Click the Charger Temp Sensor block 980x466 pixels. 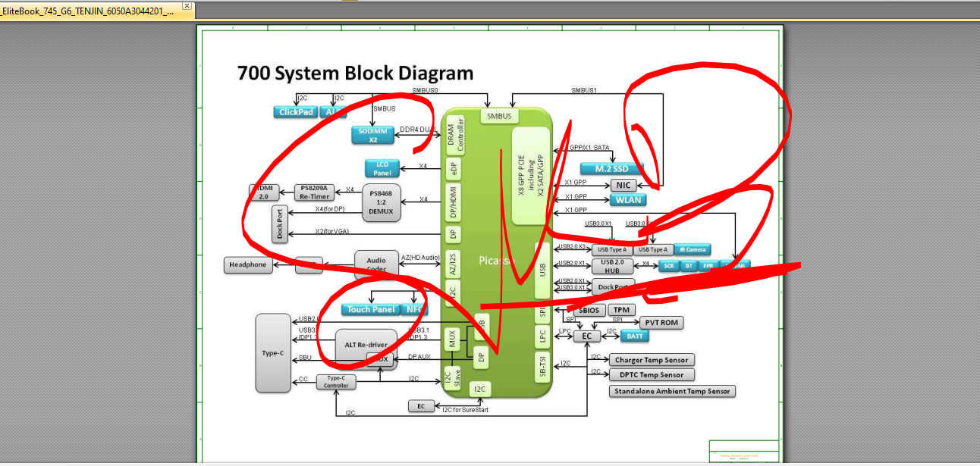pos(652,360)
